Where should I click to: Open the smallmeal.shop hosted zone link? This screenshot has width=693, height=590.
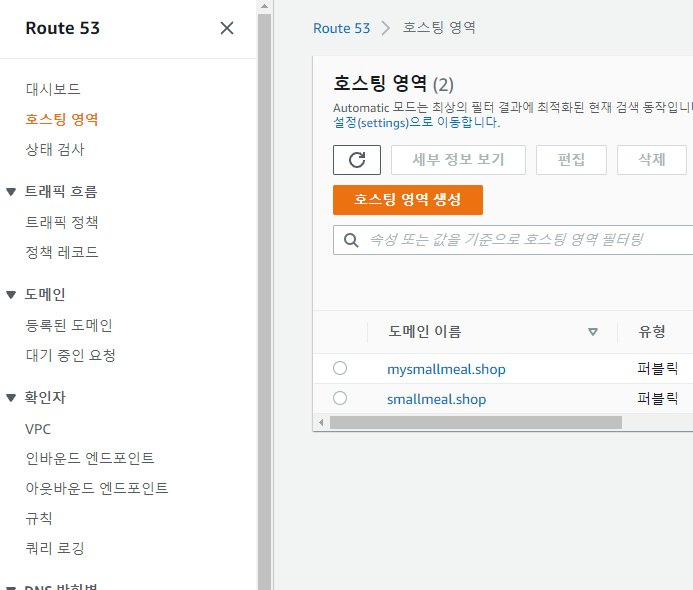[x=437, y=399]
